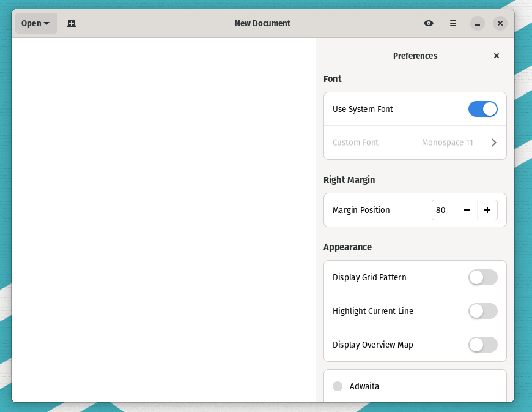This screenshot has height=412, width=532.
Task: Disable the Use System Font switch
Action: coord(482,109)
